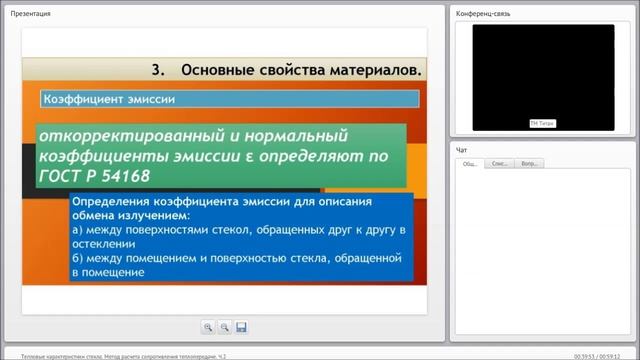The width and height of the screenshot is (640, 360).
Task: Open the 'Вопр...' chat tab
Action: pos(529,163)
